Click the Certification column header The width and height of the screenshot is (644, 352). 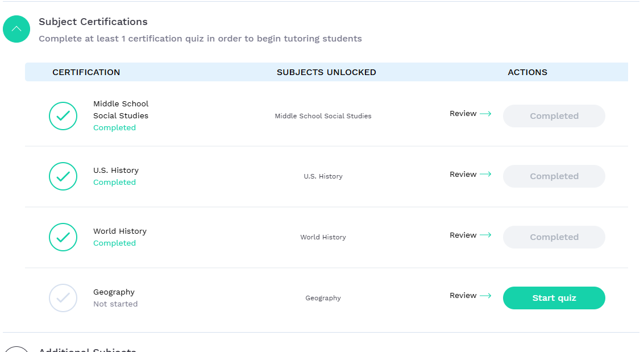pyautogui.click(x=86, y=72)
